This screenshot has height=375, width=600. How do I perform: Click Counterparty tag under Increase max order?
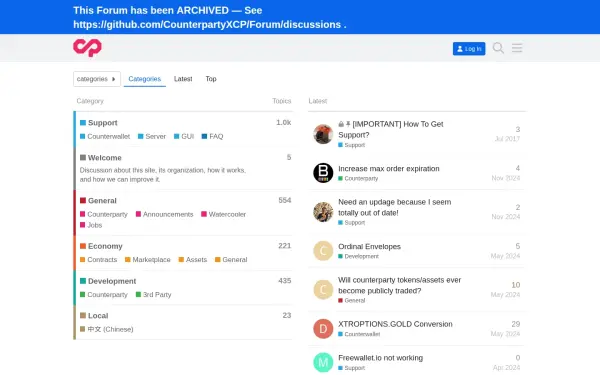click(358, 178)
